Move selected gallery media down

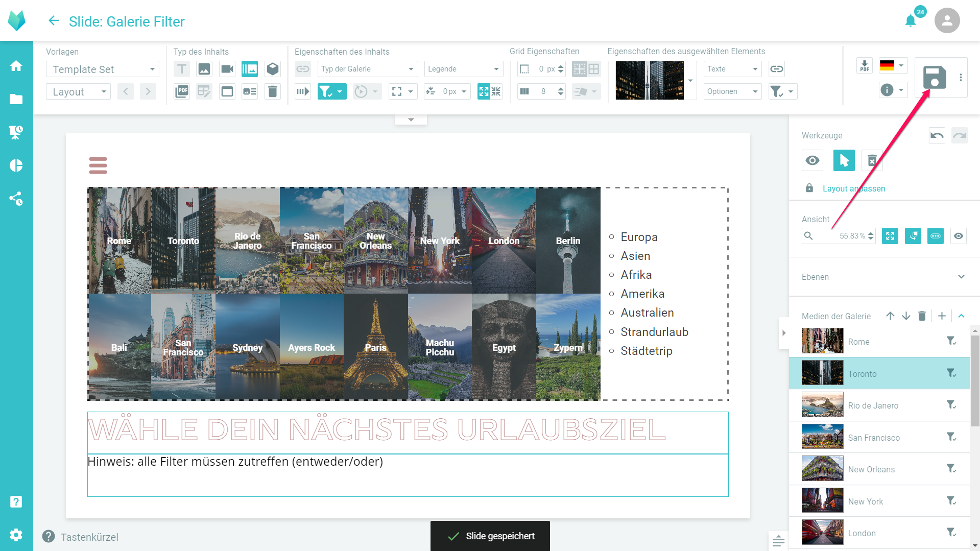click(906, 316)
